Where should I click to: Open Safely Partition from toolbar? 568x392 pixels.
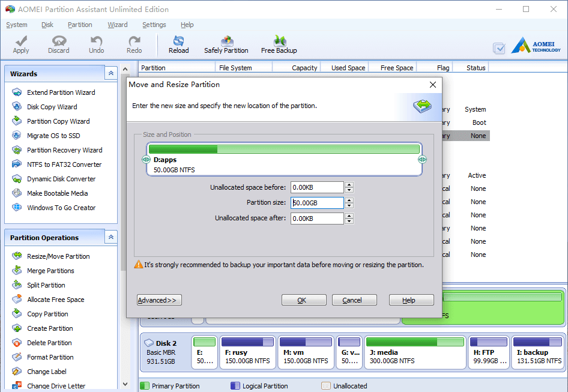click(x=226, y=45)
